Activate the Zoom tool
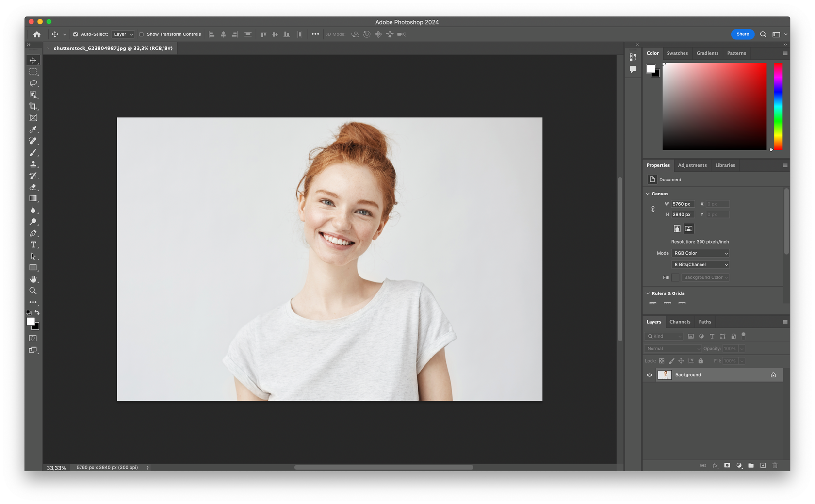Screen dimensions: 815x504 [x=33, y=291]
